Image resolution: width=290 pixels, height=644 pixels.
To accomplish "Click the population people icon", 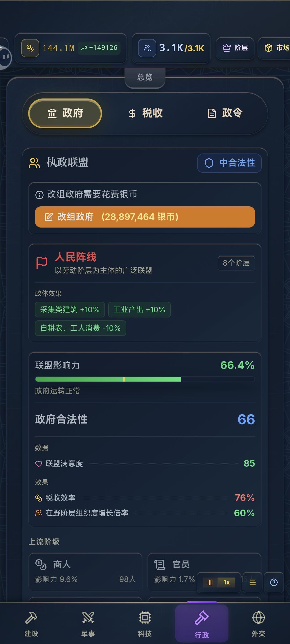I will pyautogui.click(x=147, y=48).
